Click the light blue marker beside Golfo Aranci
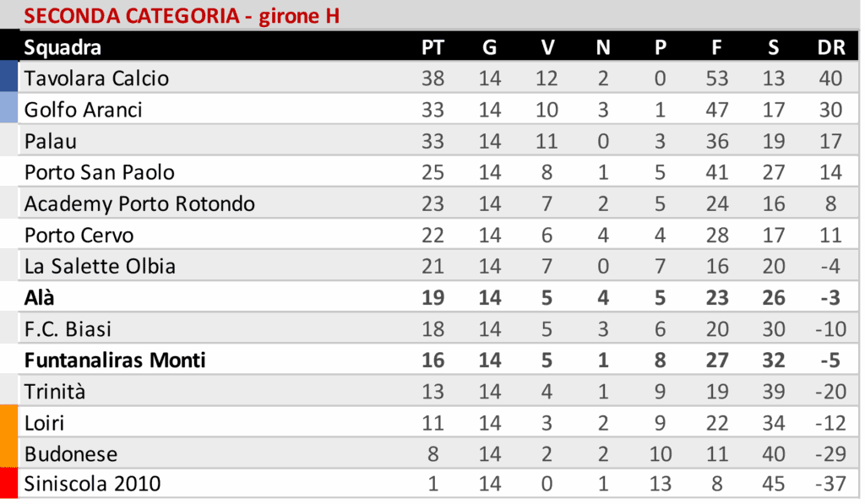The image size is (865, 504). [9, 108]
